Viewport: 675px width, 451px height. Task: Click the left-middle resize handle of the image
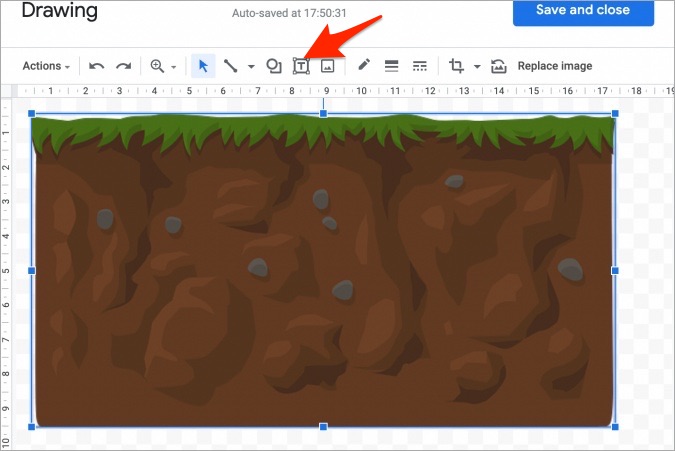pyautogui.click(x=31, y=271)
